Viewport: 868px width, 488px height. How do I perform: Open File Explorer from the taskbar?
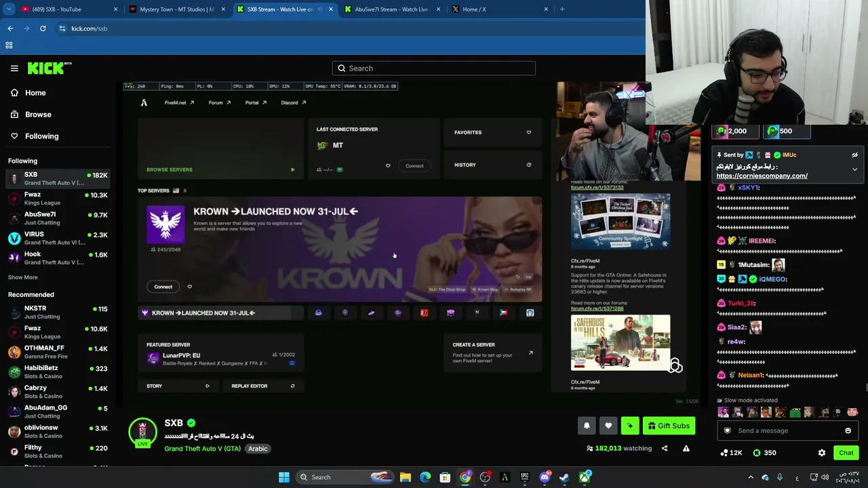coord(406,477)
